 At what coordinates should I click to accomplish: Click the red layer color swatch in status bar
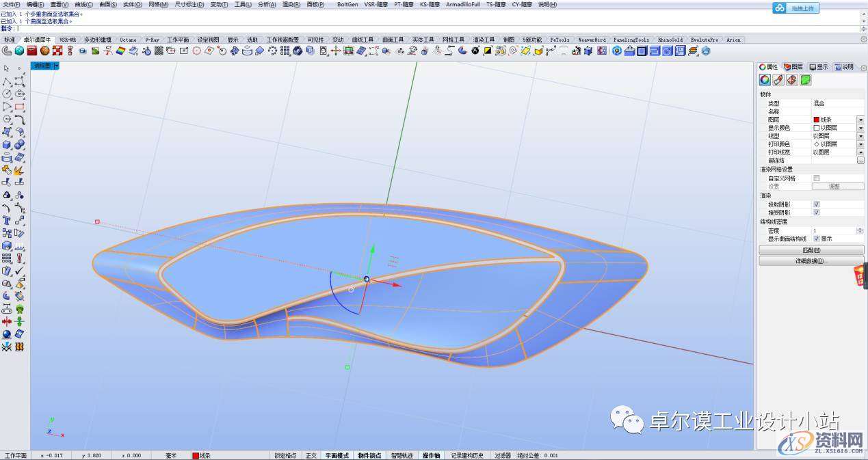tap(196, 455)
